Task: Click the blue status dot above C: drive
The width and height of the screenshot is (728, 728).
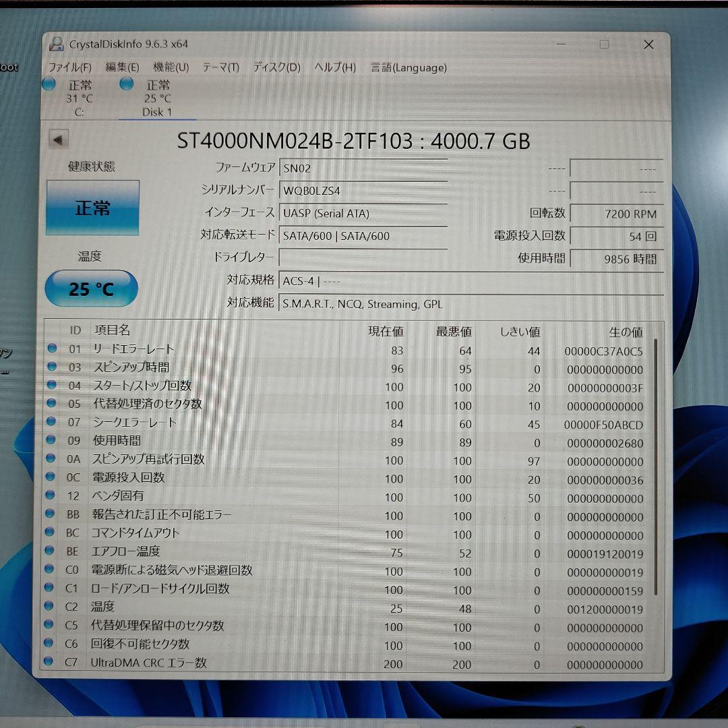Action: (x=49, y=84)
